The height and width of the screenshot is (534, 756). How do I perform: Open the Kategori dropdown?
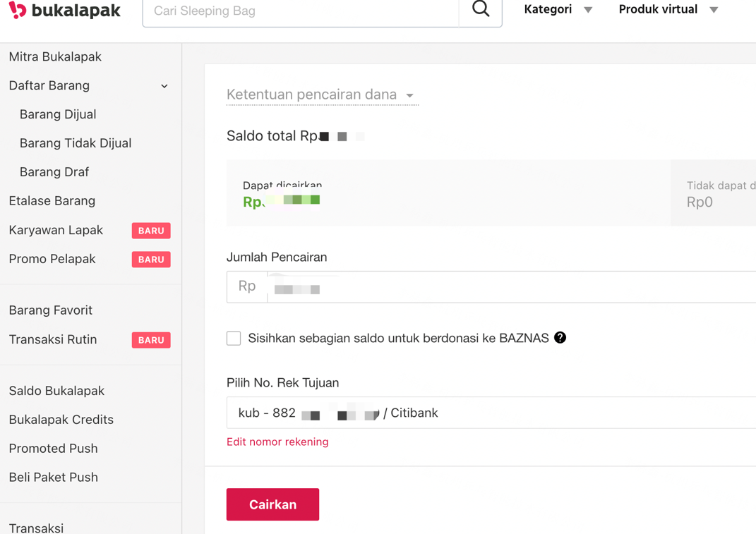point(558,10)
